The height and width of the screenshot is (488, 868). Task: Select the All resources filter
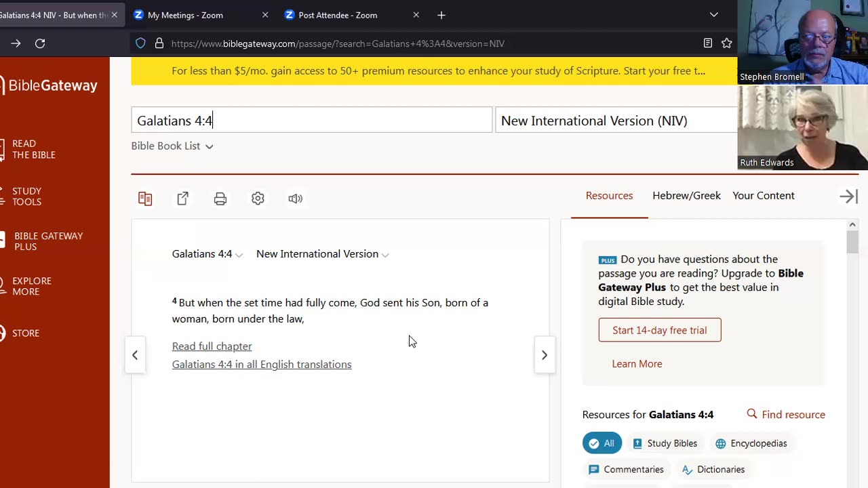[x=602, y=443]
